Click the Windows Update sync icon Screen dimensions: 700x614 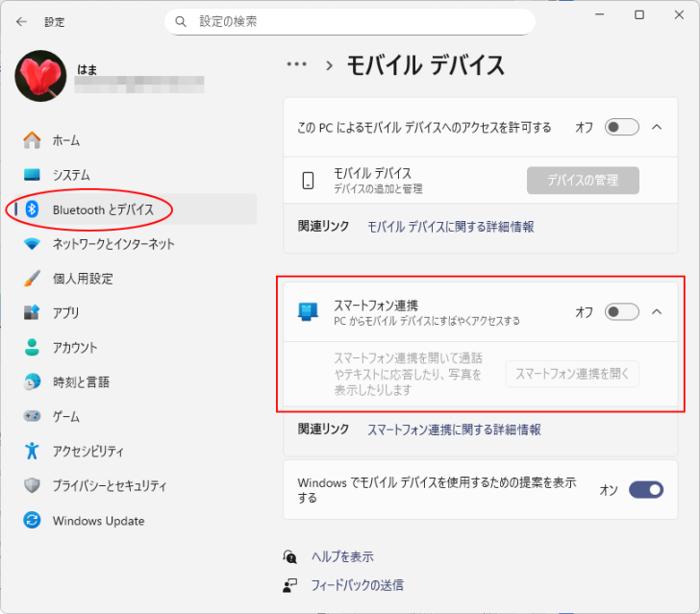click(x=32, y=520)
